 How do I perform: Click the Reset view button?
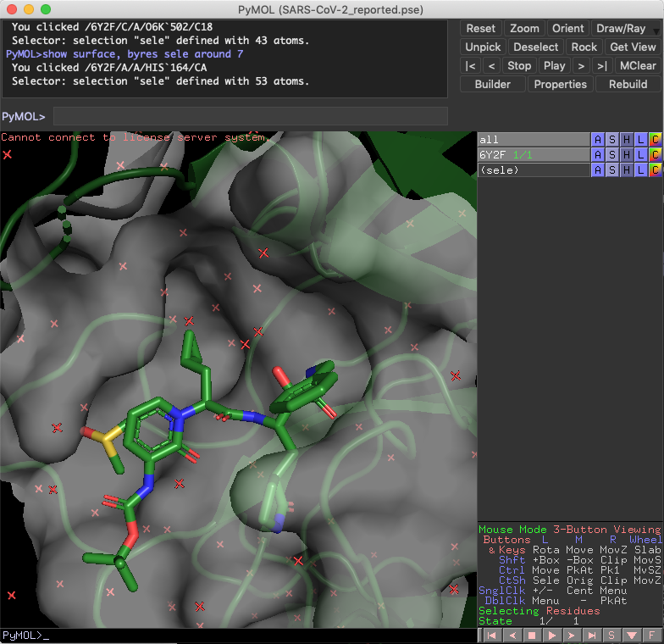click(x=481, y=29)
